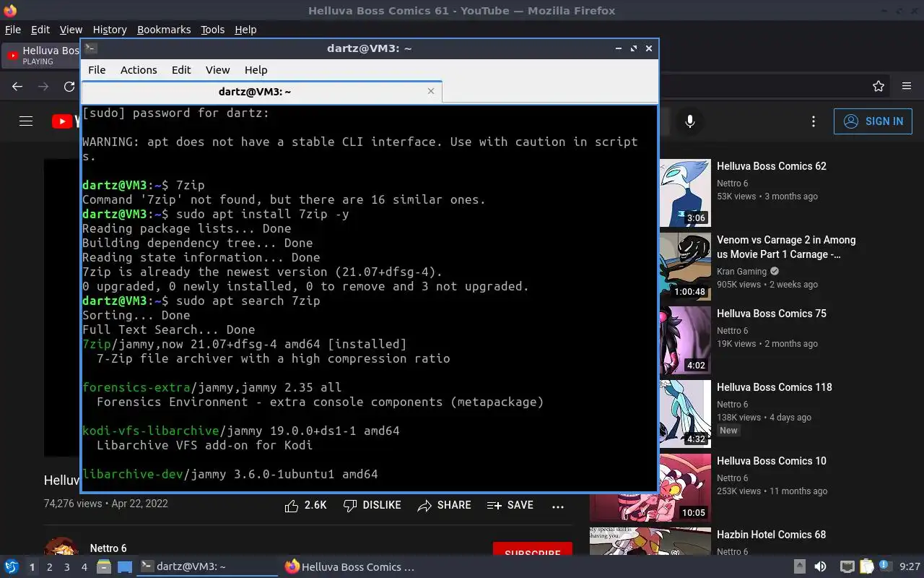Screen dimensions: 924x578
Task: Open the taskbar start menu icon
Action: [x=12, y=567]
